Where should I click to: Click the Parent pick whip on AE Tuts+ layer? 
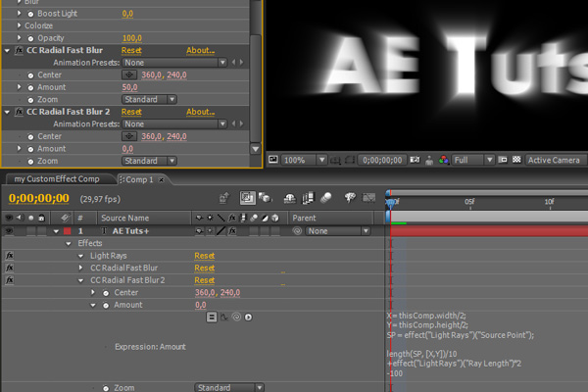[297, 231]
